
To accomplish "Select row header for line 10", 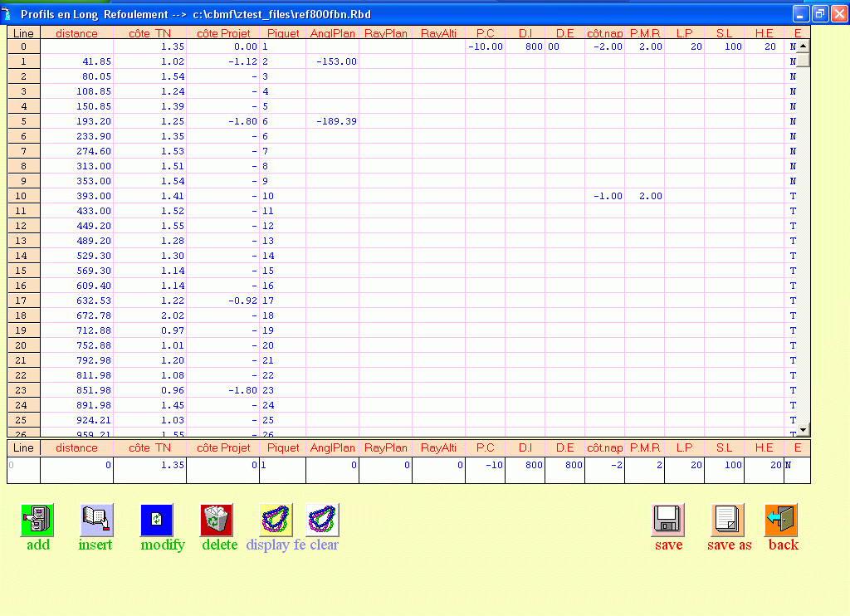I will pos(23,196).
